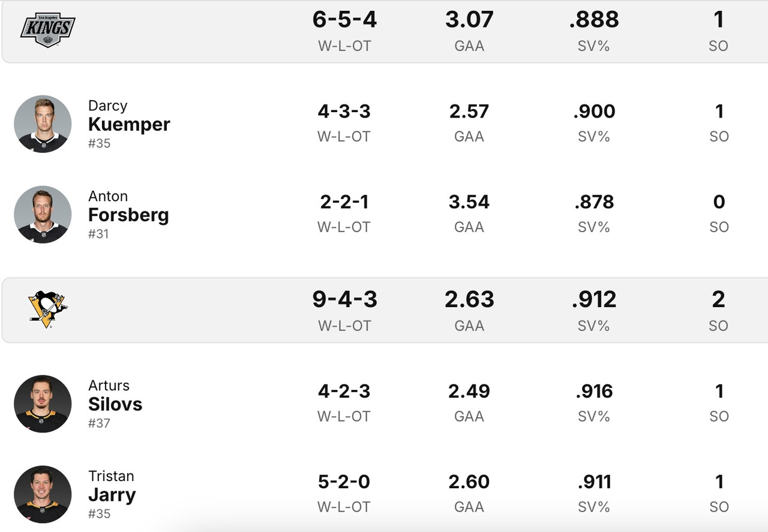The image size is (768, 532).
Task: Click the Forsberg player name link
Action: pos(128,215)
